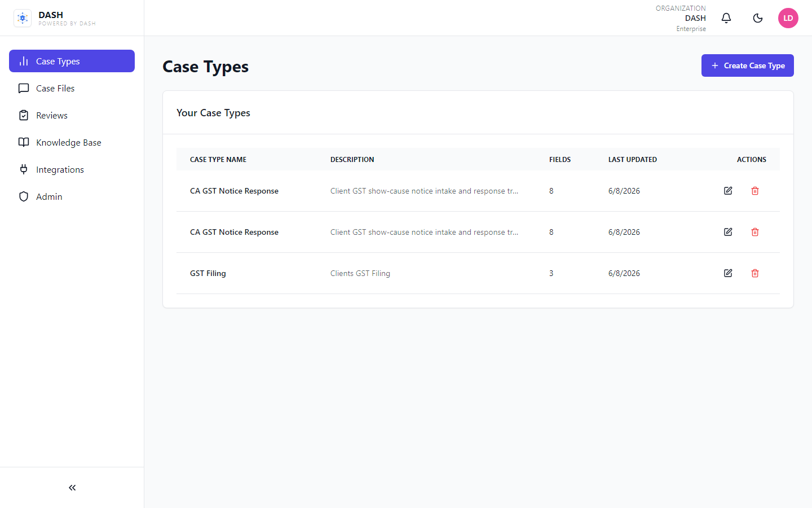Delete the GST Filing case type

click(x=755, y=273)
